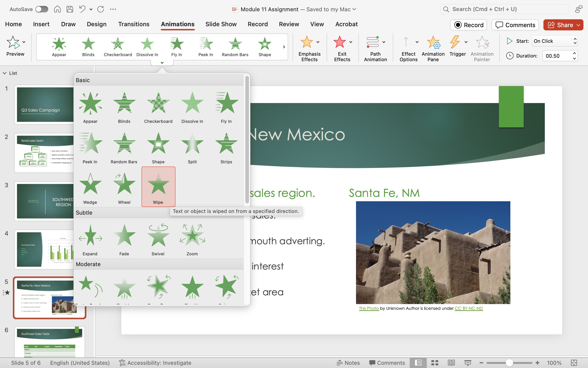Pick Peek In from the Basic gallery
The width and height of the screenshot is (588, 368).
[x=90, y=148]
